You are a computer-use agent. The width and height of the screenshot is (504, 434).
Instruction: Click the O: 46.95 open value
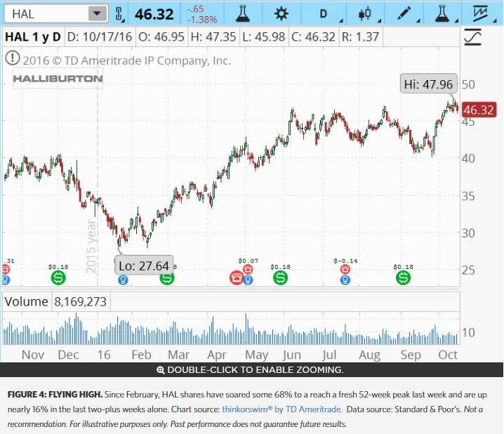[x=161, y=37]
